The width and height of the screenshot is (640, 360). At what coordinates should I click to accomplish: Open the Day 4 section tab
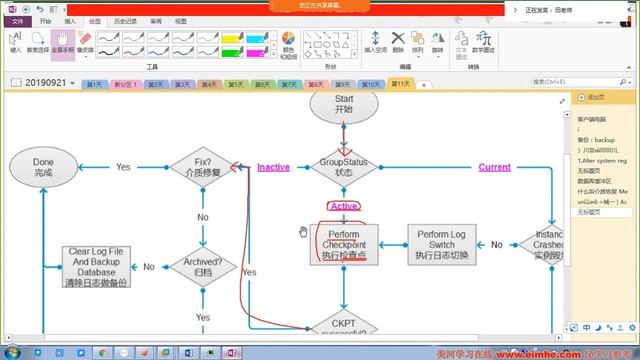pyautogui.click(x=209, y=84)
